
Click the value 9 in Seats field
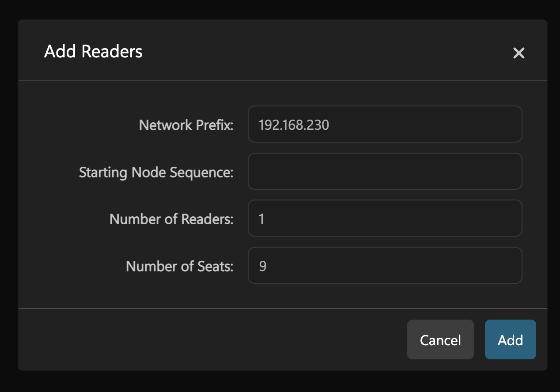(x=262, y=266)
